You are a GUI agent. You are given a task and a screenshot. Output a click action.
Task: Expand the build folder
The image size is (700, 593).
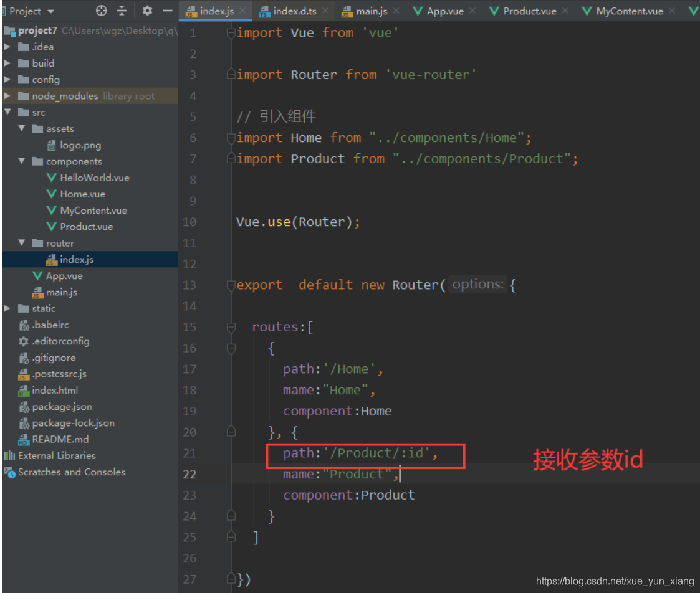click(x=7, y=63)
